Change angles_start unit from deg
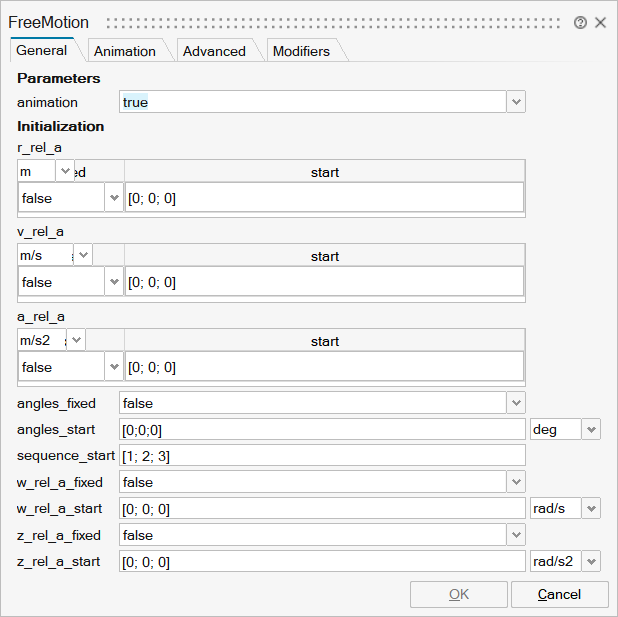The height and width of the screenshot is (617, 618). tap(591, 429)
